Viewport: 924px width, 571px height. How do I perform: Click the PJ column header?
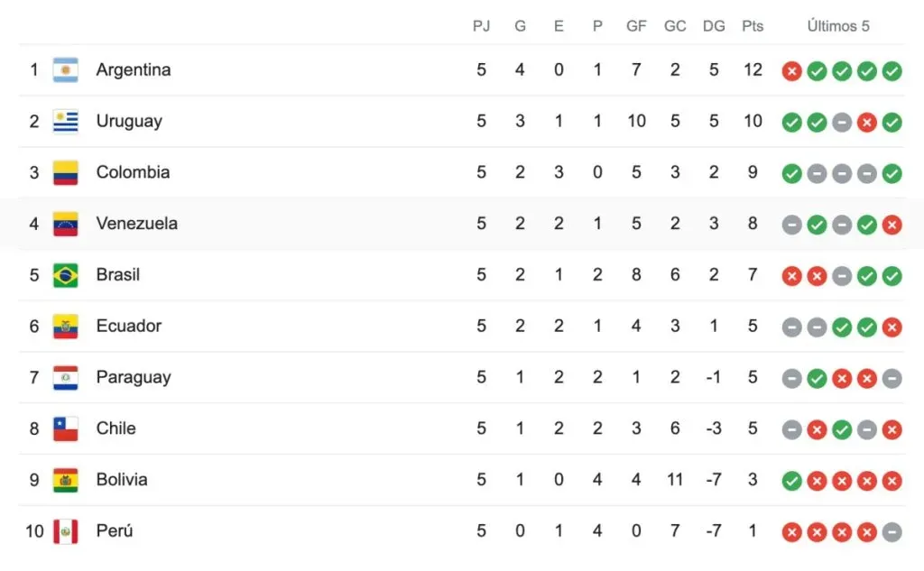tap(481, 26)
